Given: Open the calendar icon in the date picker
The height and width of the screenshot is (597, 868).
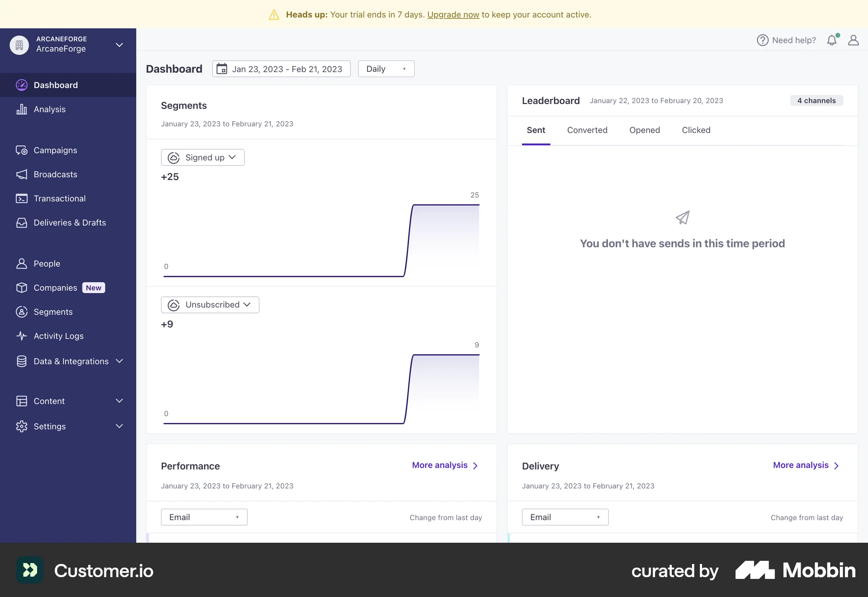Looking at the screenshot, I should pyautogui.click(x=222, y=68).
